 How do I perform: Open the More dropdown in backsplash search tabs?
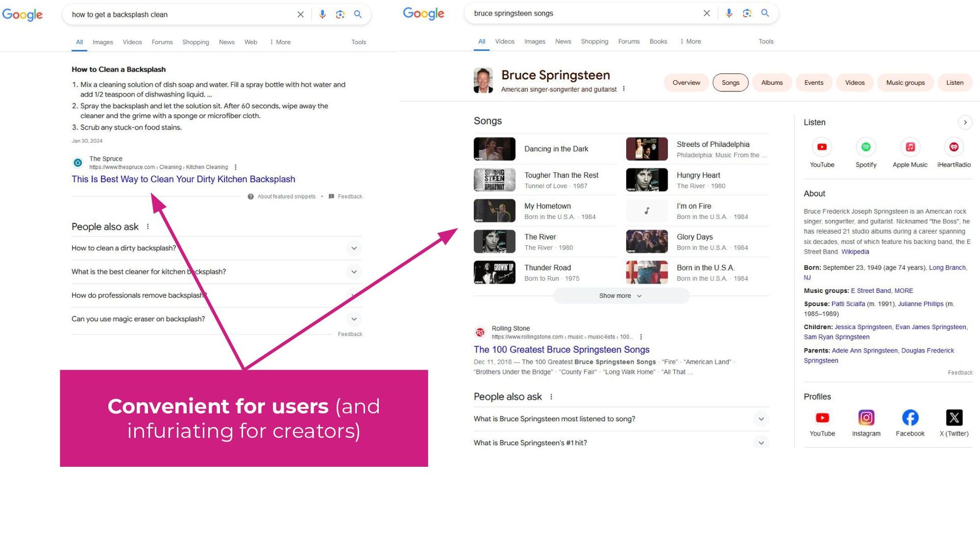pyautogui.click(x=280, y=42)
